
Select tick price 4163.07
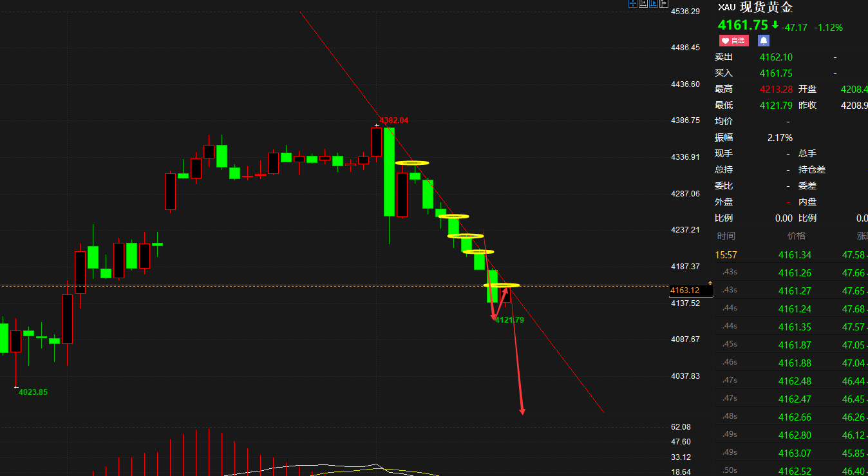click(x=795, y=453)
